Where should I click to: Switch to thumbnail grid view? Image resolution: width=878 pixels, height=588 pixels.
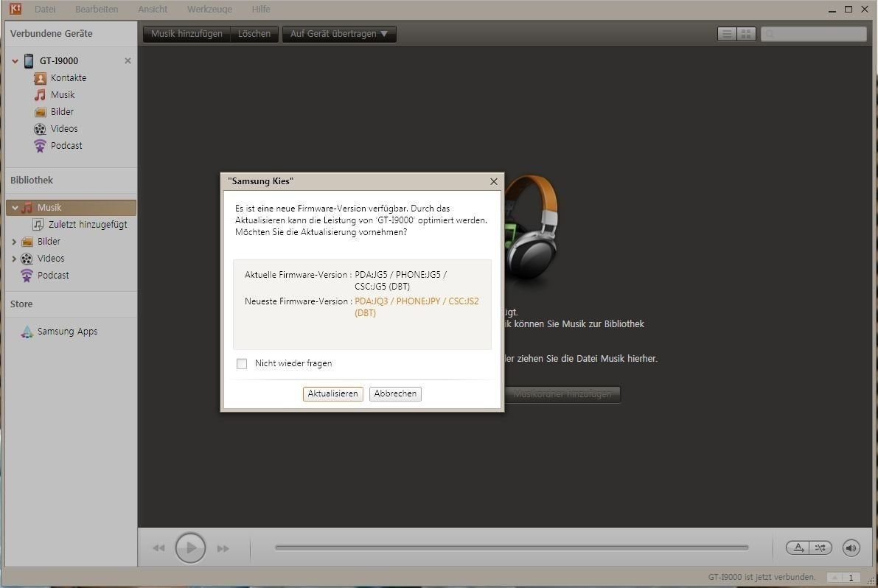tap(747, 34)
